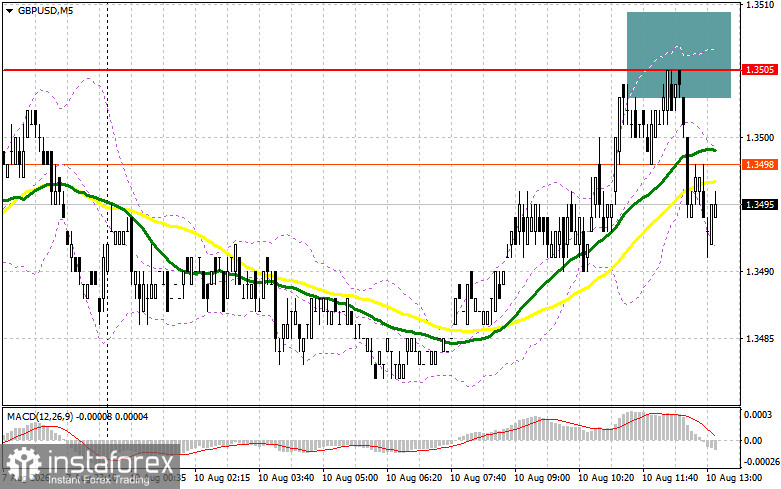Select the 1.3498 orange price label
The image size is (781, 489).
pos(760,164)
